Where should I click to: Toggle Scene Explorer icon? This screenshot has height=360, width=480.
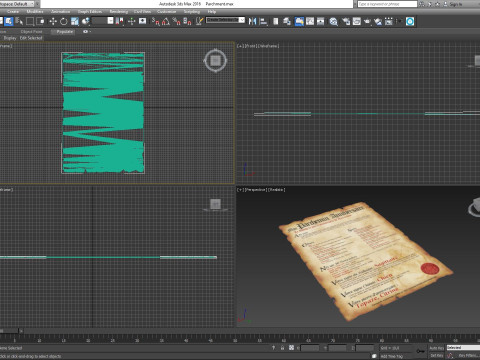(x=276, y=21)
